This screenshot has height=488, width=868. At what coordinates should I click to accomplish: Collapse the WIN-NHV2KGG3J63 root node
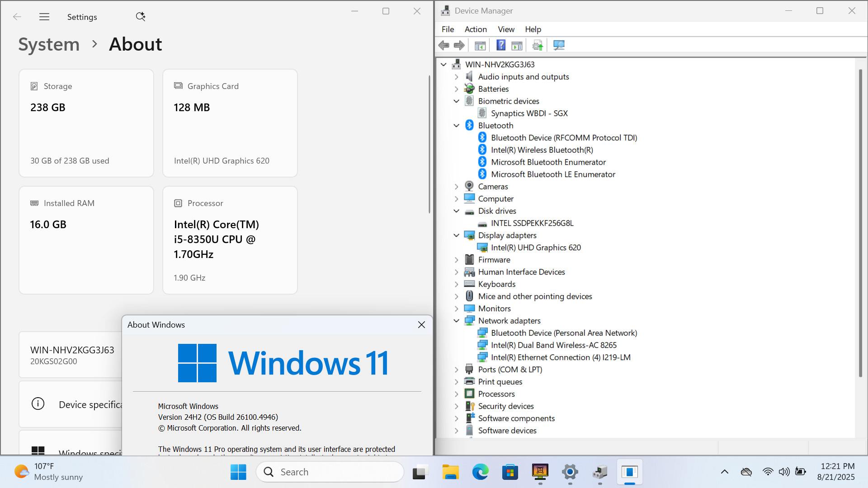coord(443,65)
